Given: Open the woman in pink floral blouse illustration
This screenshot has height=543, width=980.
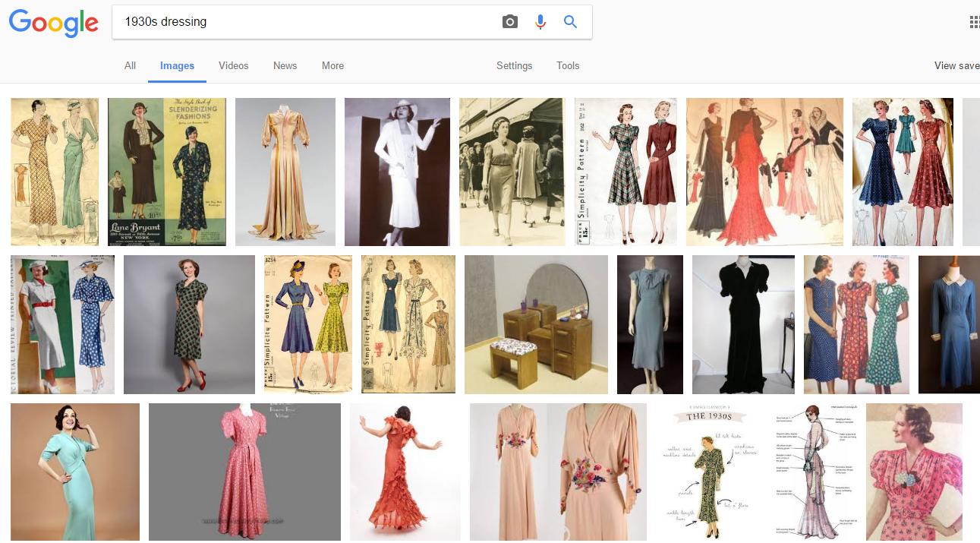Looking at the screenshot, I should point(914,472).
